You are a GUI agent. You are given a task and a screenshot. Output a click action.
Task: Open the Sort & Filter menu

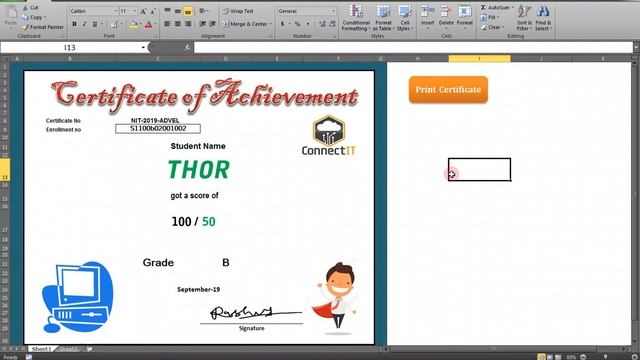pyautogui.click(x=524, y=18)
